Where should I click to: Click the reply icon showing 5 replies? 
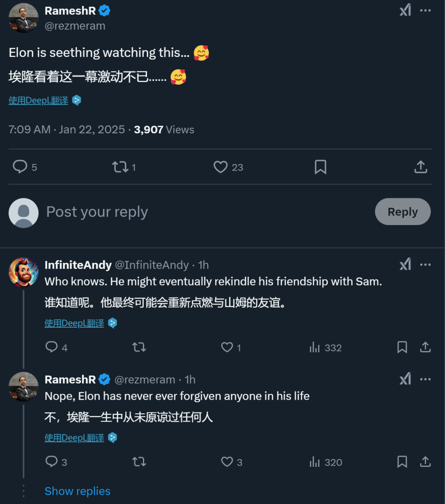[x=25, y=167]
